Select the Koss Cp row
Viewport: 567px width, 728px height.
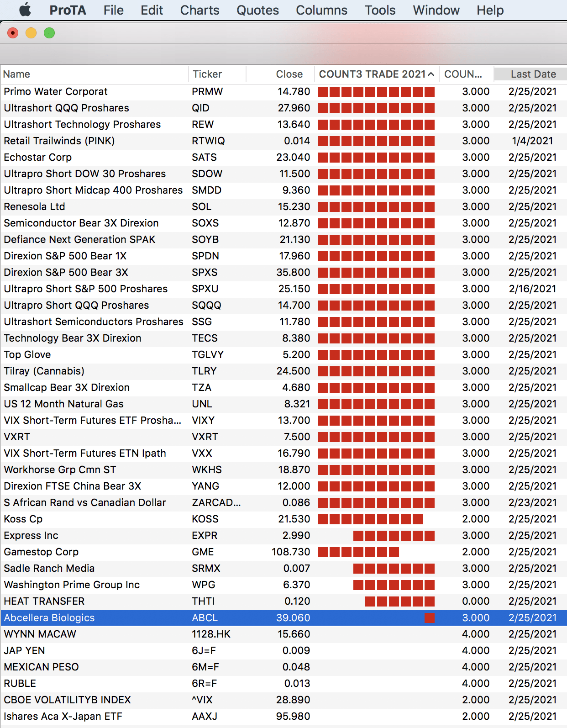coord(283,519)
